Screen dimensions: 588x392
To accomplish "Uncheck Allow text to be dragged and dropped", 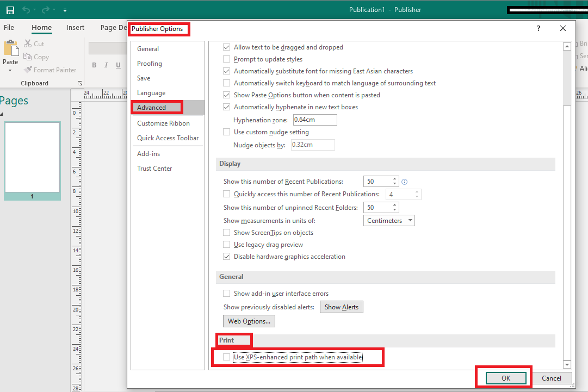I will [x=226, y=47].
